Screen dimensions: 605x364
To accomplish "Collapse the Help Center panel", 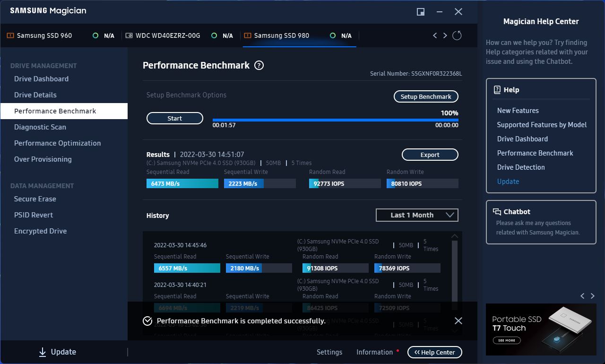I will [435, 352].
